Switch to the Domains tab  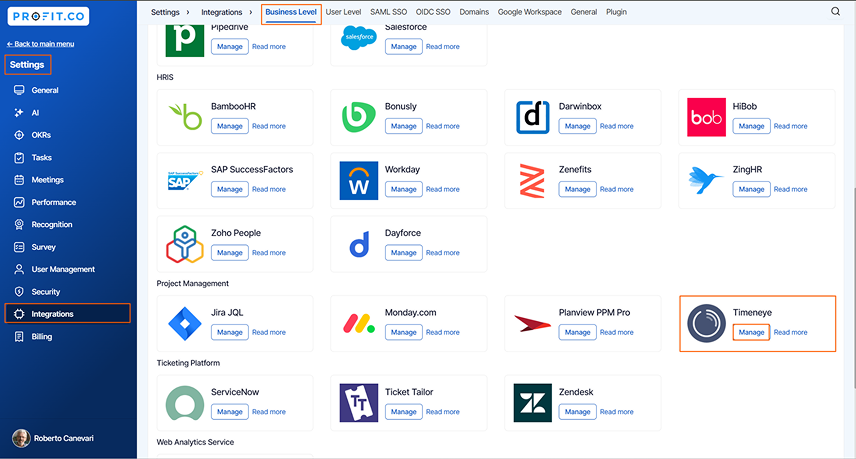pos(474,12)
